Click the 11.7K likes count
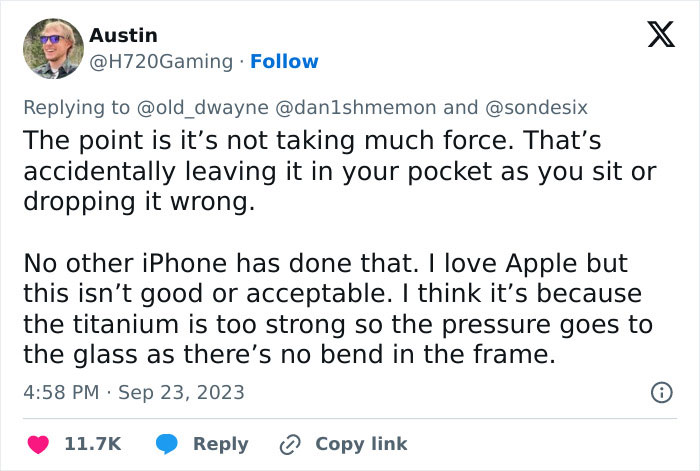The image size is (700, 471). (x=92, y=444)
